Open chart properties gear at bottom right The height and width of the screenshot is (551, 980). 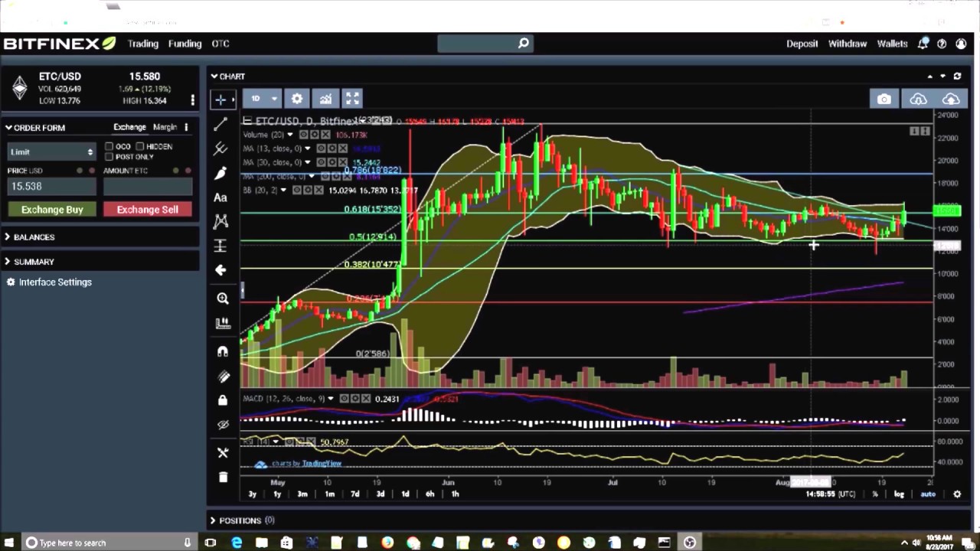[956, 494]
